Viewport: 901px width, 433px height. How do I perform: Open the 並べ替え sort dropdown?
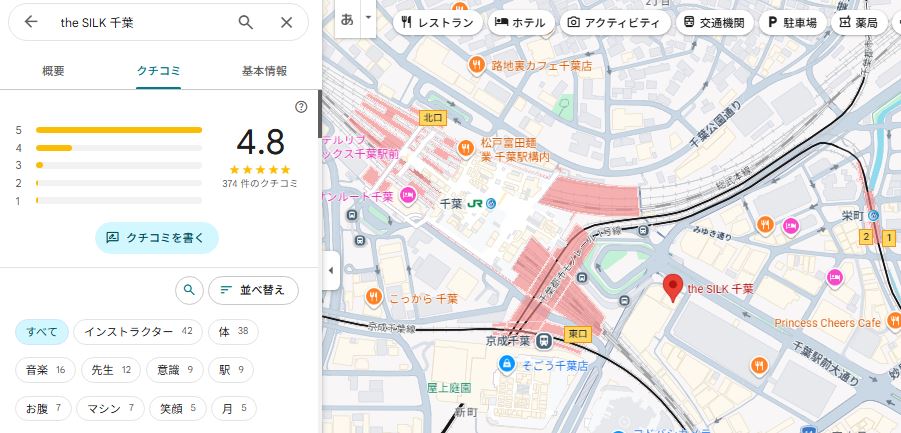(252, 291)
